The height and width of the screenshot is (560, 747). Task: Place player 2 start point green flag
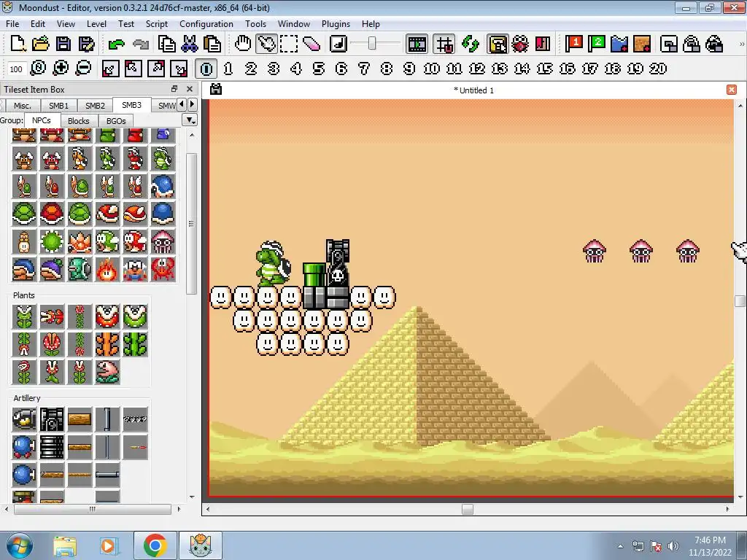(x=597, y=44)
